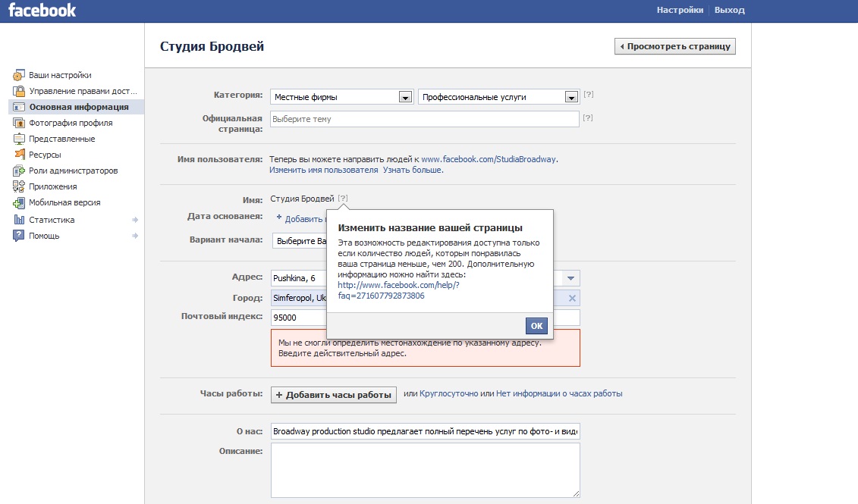
Task: Expand the Статистика submenu arrow
Action: pos(134,220)
